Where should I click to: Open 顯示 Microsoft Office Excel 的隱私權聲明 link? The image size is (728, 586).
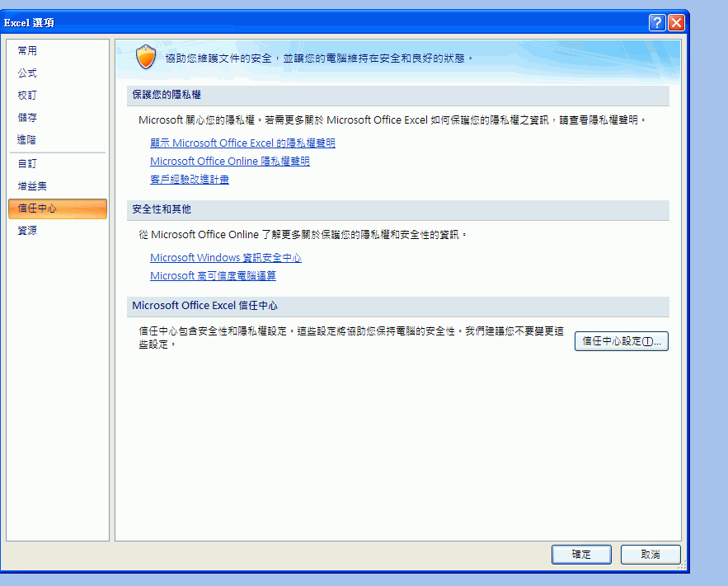coord(242,143)
